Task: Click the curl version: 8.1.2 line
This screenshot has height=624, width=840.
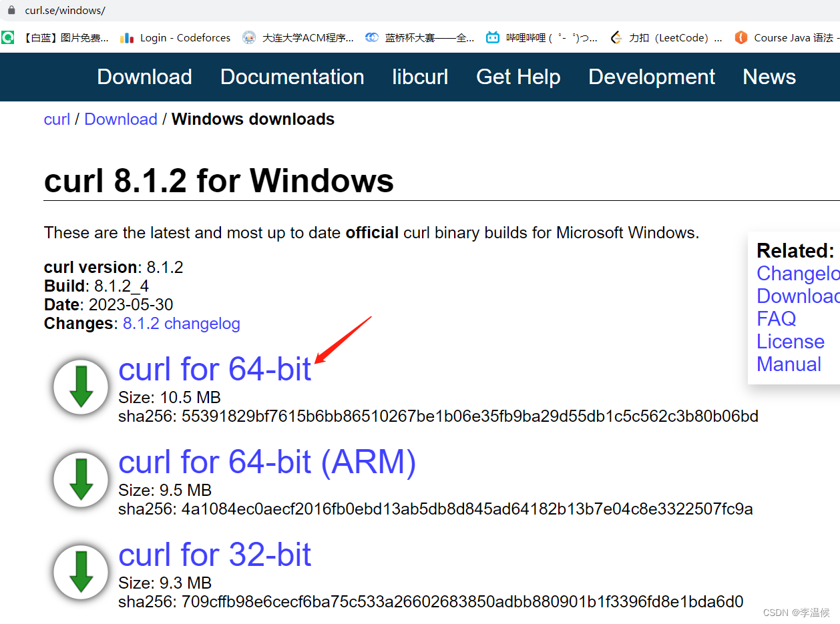Action: point(114,268)
